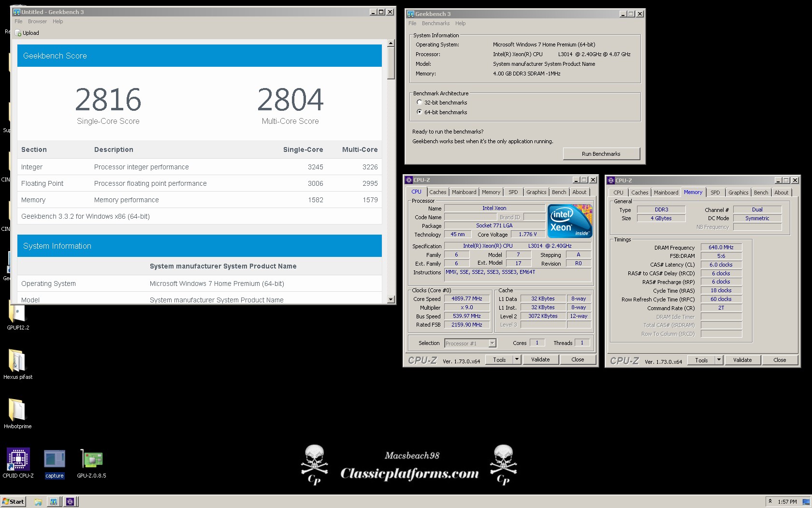
Task: Click the Single-Core Score 2816
Action: (x=108, y=99)
